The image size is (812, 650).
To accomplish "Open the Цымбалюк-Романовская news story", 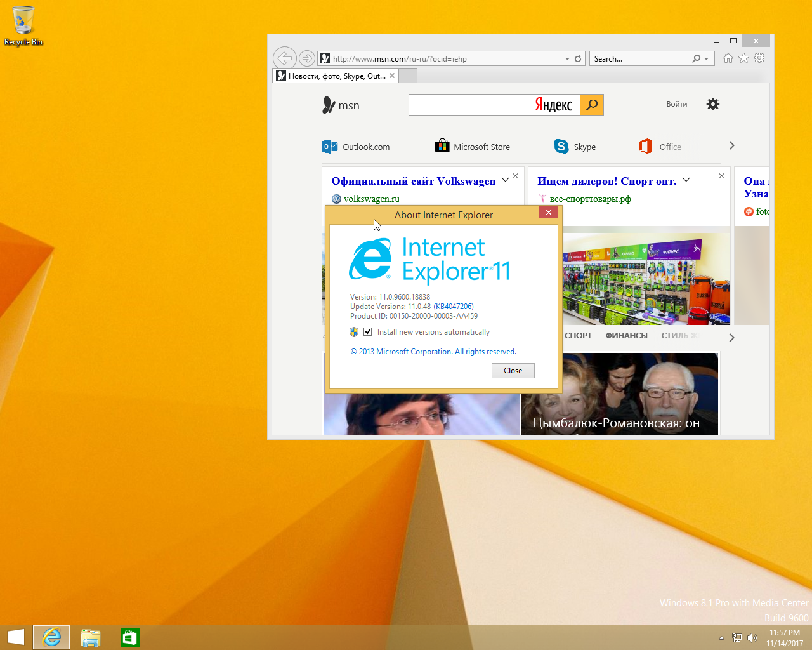I will pos(619,394).
